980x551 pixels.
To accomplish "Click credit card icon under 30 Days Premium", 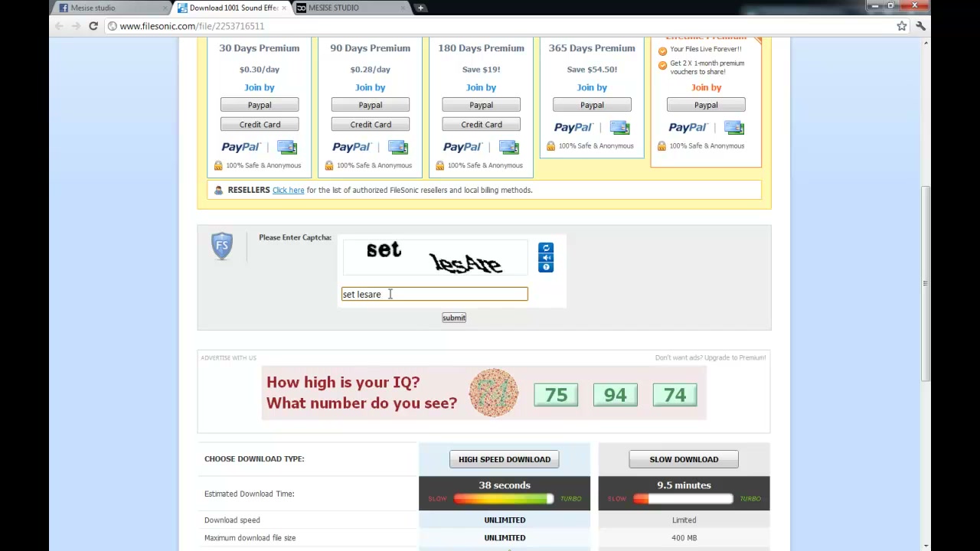I will pyautogui.click(x=287, y=147).
